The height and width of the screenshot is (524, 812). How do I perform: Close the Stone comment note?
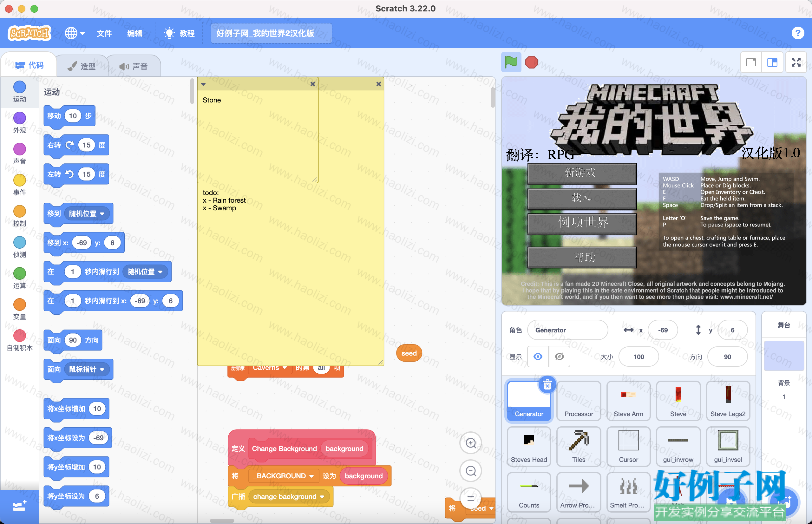tap(313, 84)
